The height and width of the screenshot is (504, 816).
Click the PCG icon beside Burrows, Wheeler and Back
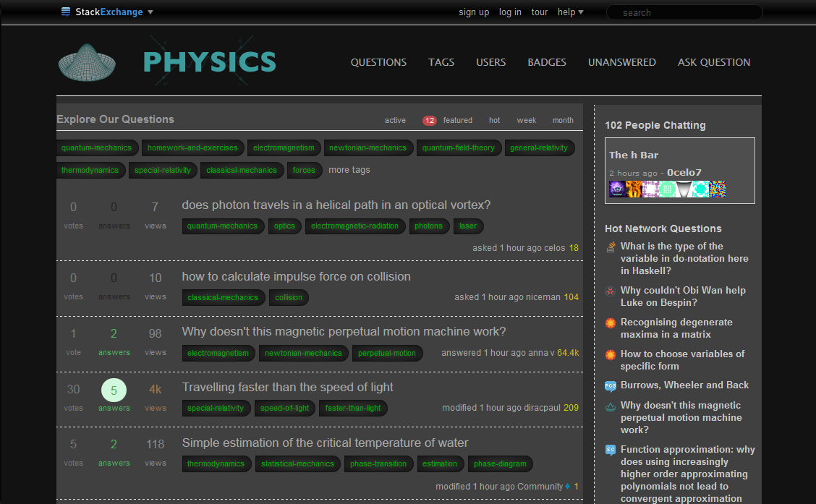click(611, 386)
